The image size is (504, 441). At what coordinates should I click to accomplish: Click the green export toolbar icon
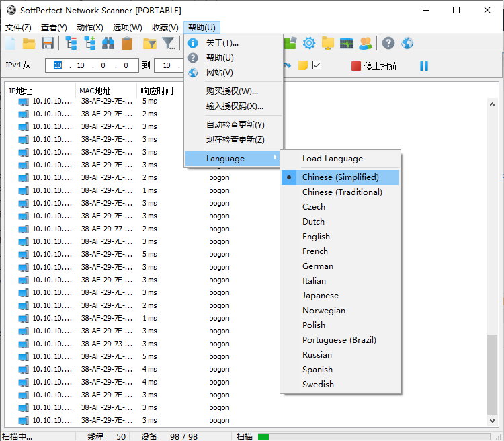[x=290, y=43]
